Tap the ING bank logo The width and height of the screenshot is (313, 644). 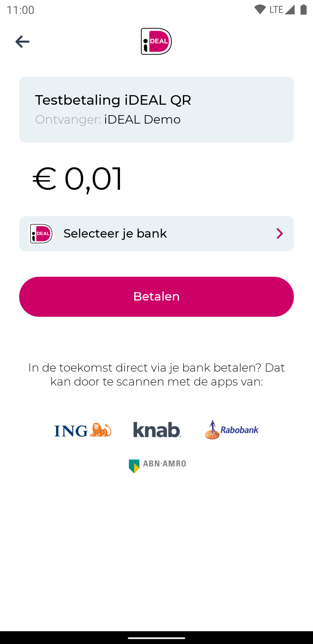click(83, 430)
